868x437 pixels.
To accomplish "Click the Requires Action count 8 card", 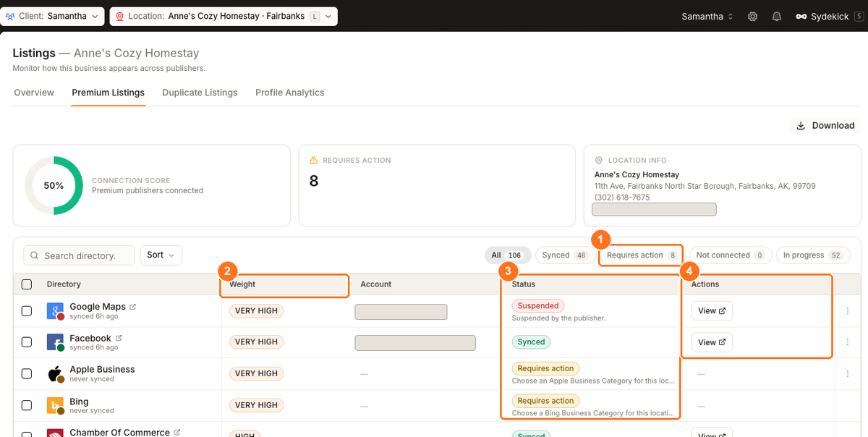I will tap(438, 185).
